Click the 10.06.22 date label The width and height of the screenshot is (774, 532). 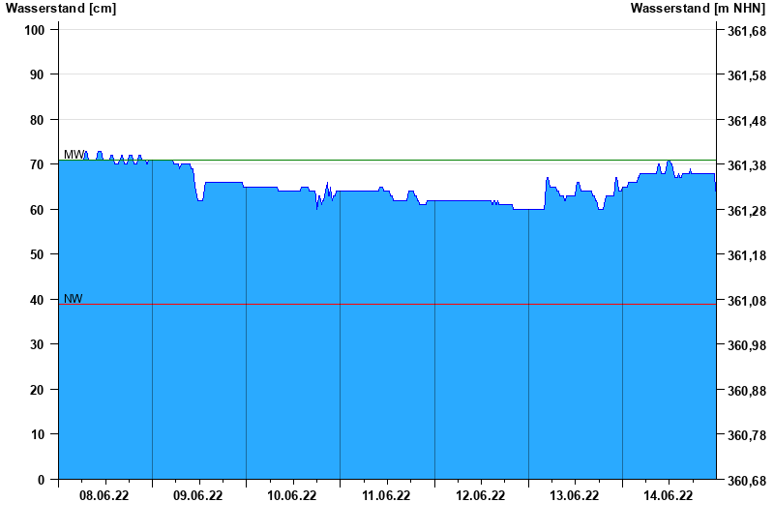pos(292,495)
